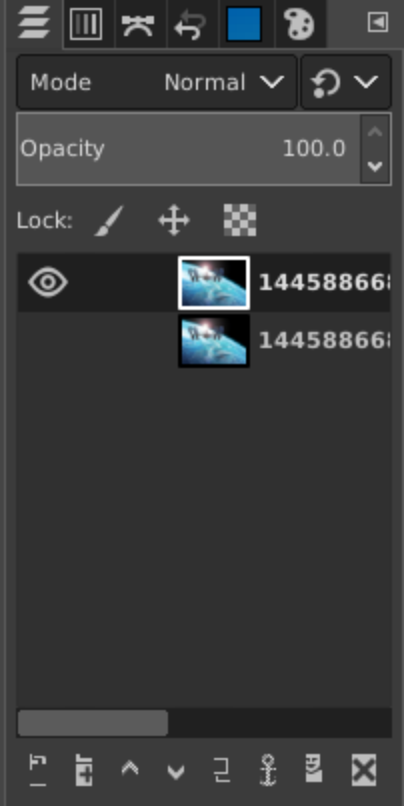Lower the selected layer
The image size is (404, 806).
point(176,770)
